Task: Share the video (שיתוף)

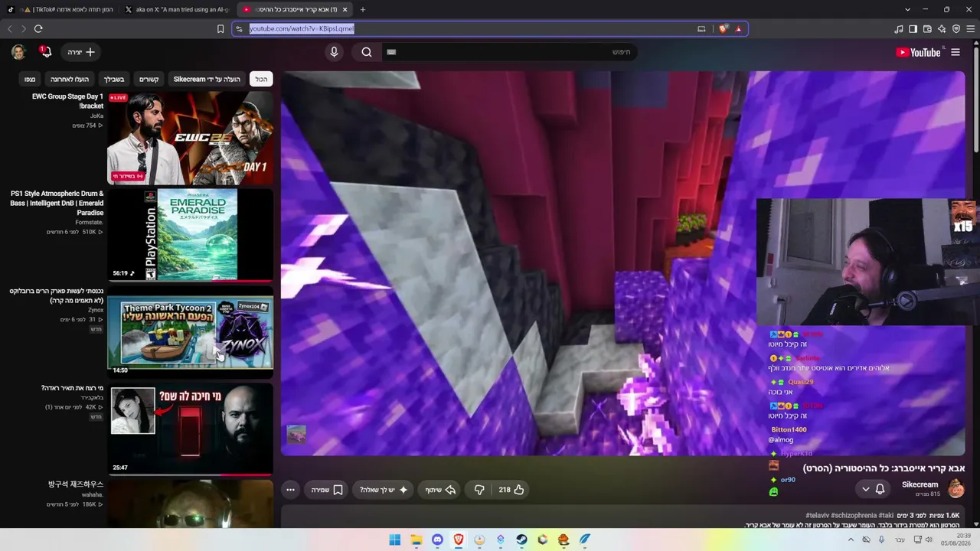Action: tap(441, 490)
